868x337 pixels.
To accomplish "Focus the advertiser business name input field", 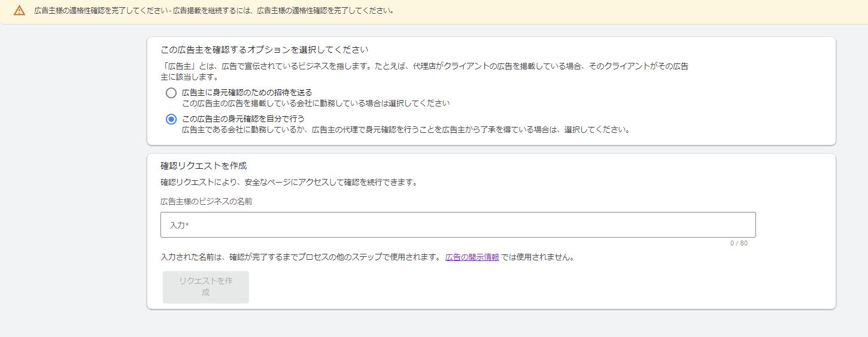I will (x=458, y=225).
